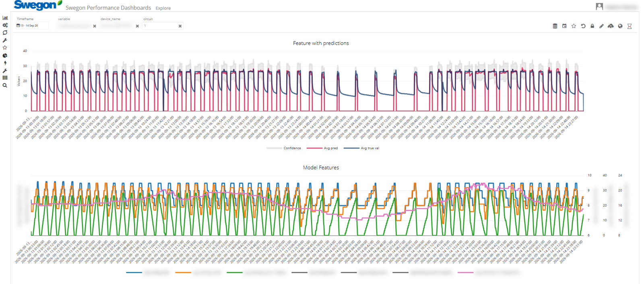Screen dimensions: 644x284
Task: Open the Timeframe date range picker
Action: tap(32, 26)
